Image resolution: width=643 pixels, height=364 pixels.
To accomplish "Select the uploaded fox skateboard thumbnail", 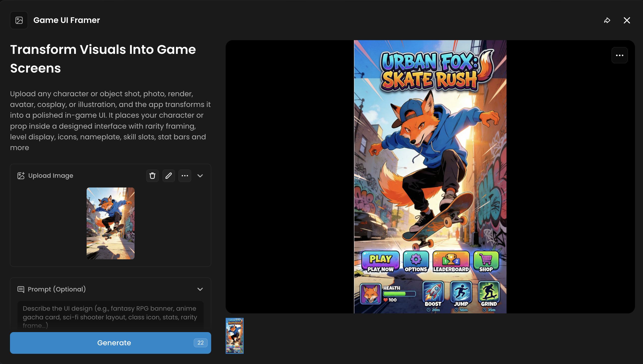I will [x=110, y=223].
